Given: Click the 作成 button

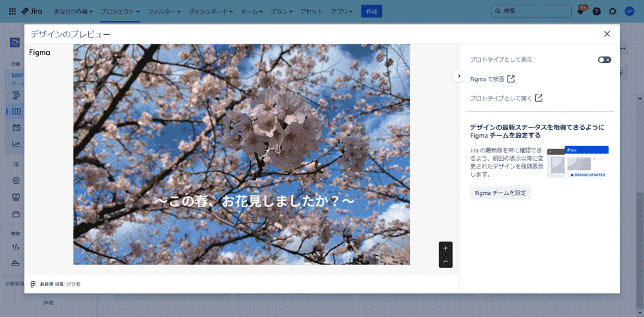Looking at the screenshot, I should click(x=372, y=12).
